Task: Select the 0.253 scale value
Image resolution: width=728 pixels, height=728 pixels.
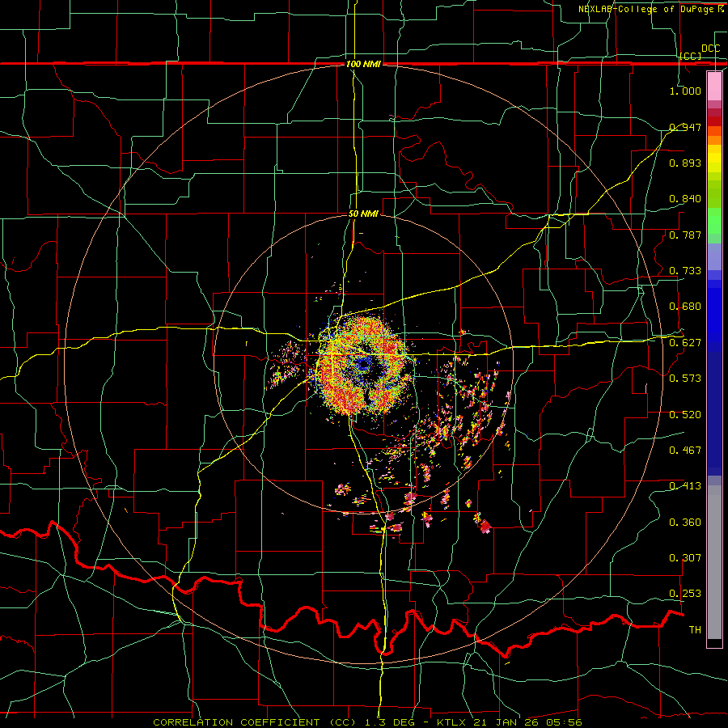Action: pyautogui.click(x=685, y=594)
